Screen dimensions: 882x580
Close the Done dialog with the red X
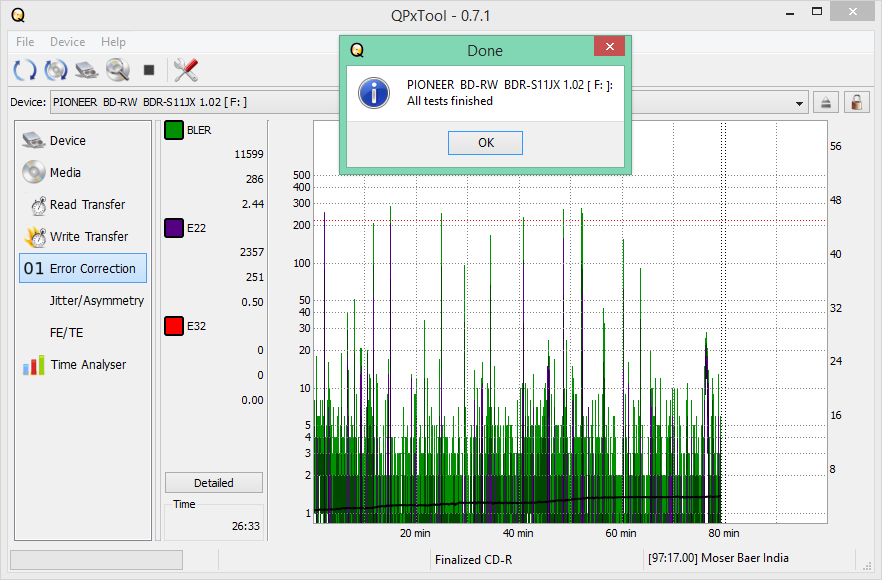click(x=609, y=46)
